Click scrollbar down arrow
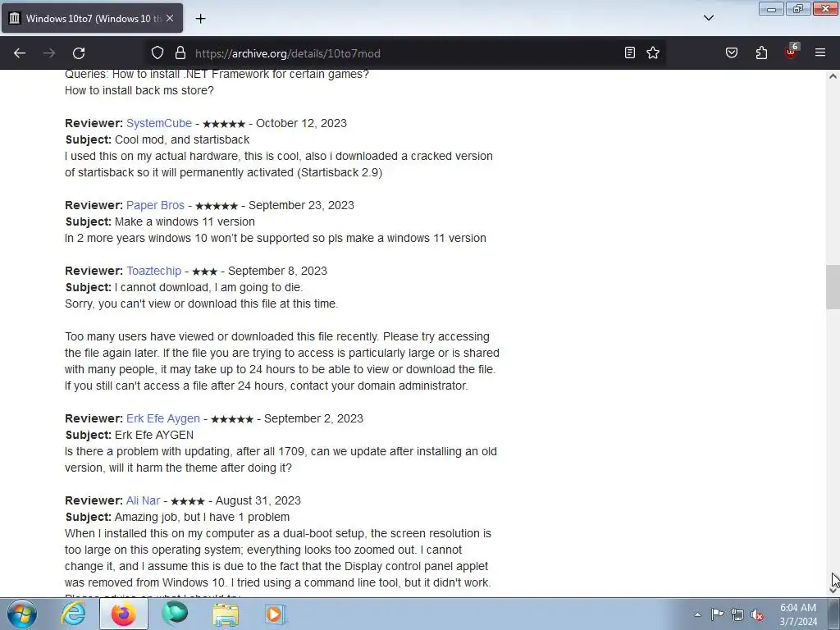This screenshot has height=630, width=840. coord(833,591)
